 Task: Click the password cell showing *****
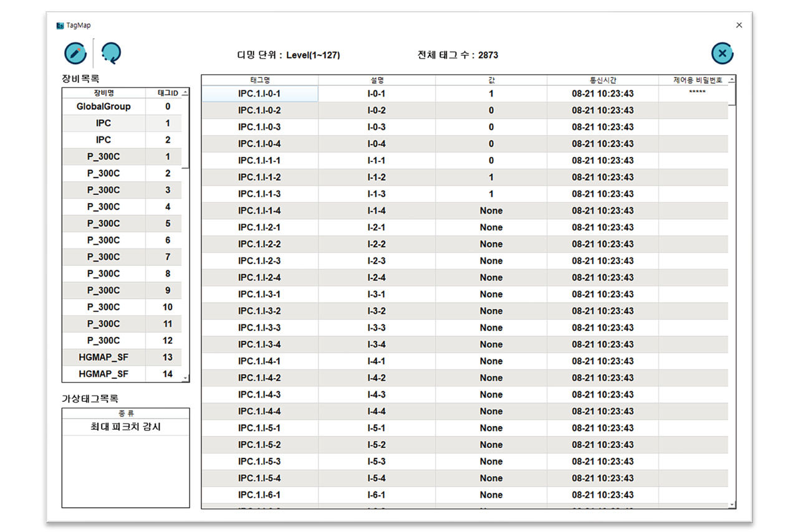(693, 93)
